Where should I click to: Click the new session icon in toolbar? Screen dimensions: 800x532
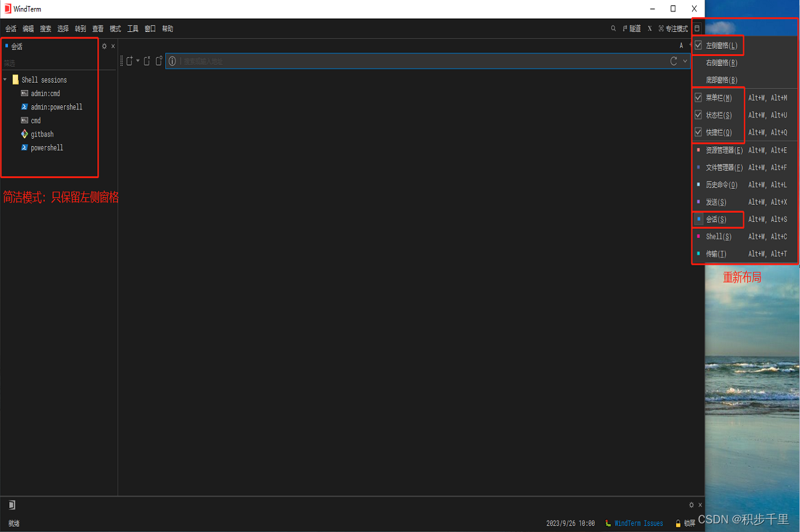pos(129,61)
